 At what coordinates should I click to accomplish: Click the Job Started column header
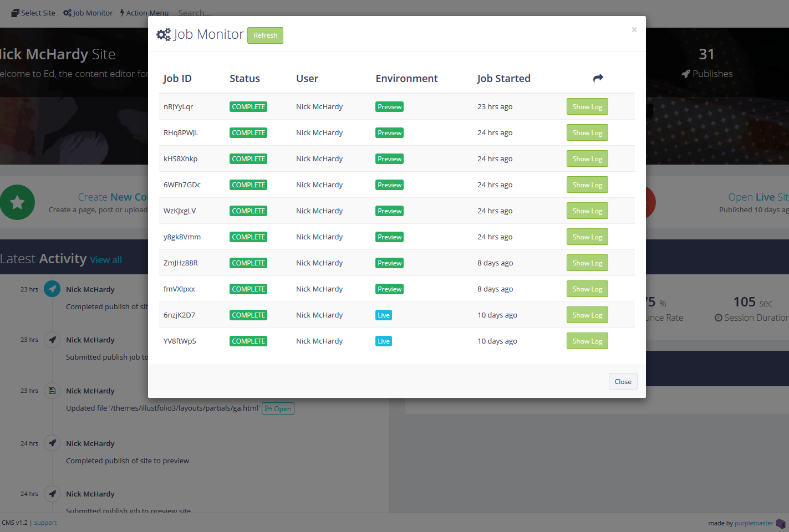[503, 79]
